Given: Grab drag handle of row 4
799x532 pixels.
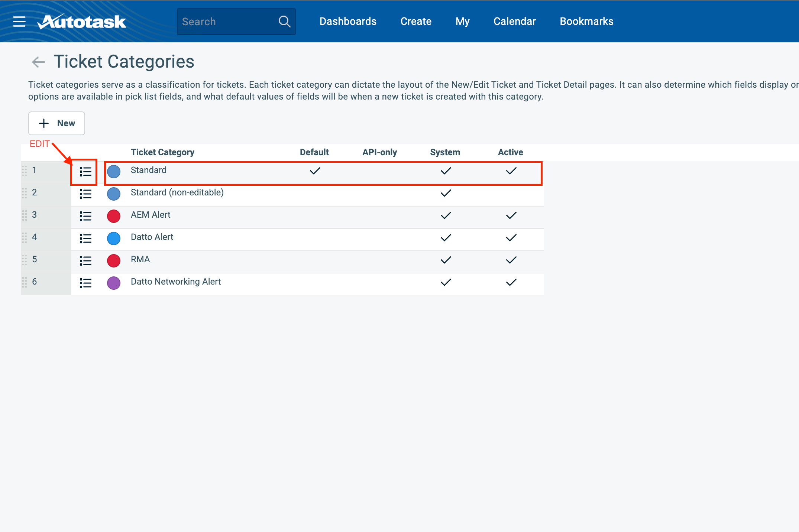Looking at the screenshot, I should [25, 238].
